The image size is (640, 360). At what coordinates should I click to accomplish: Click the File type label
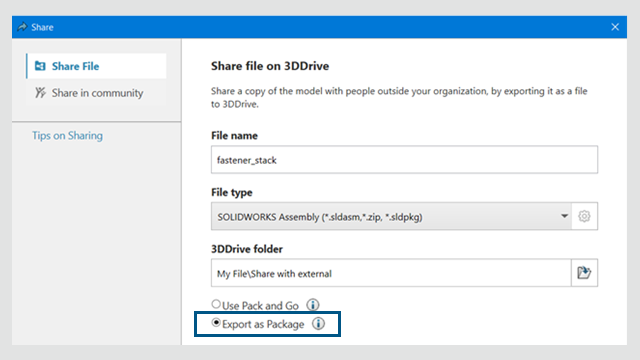(x=231, y=192)
